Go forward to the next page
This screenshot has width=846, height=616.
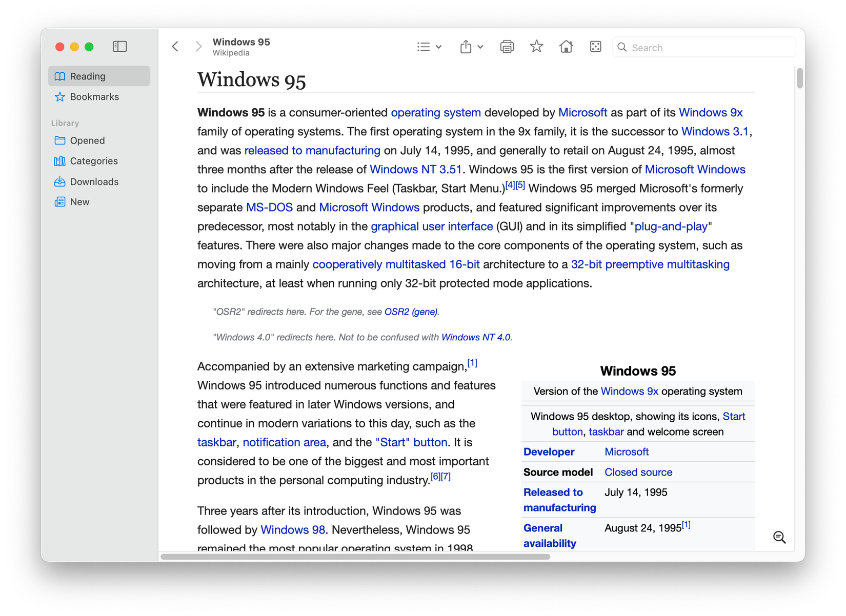(198, 47)
